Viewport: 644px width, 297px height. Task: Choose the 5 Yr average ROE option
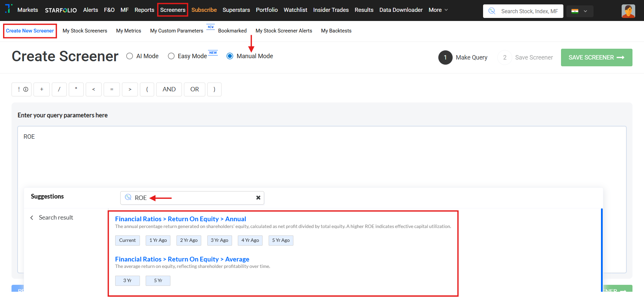pyautogui.click(x=158, y=281)
